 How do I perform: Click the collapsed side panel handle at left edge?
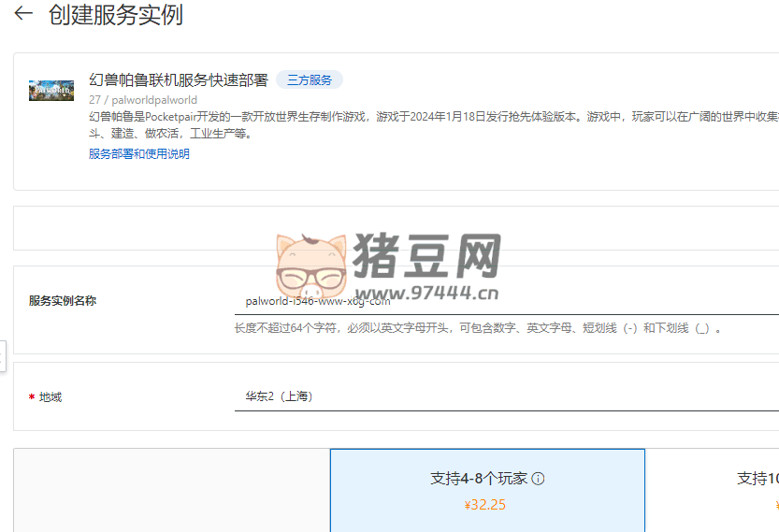point(3,355)
